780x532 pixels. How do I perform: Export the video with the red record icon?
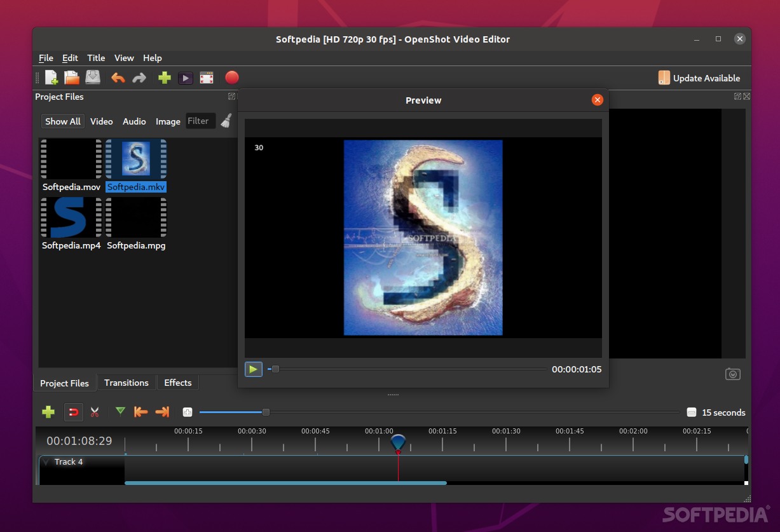pyautogui.click(x=232, y=78)
